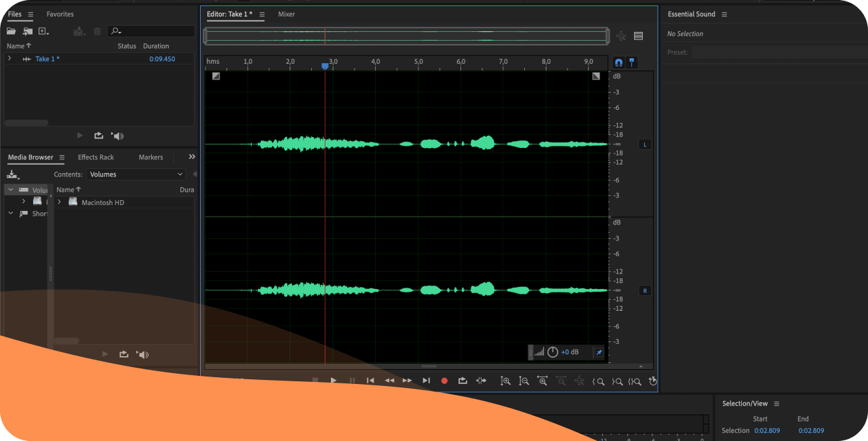The width and height of the screenshot is (868, 441).
Task: Toggle snapping with the magnet icon
Action: point(618,62)
